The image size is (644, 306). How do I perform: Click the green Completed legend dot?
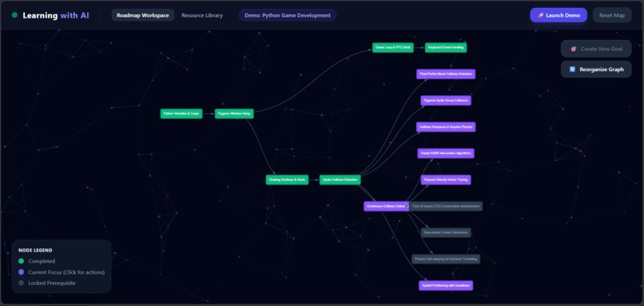21,261
